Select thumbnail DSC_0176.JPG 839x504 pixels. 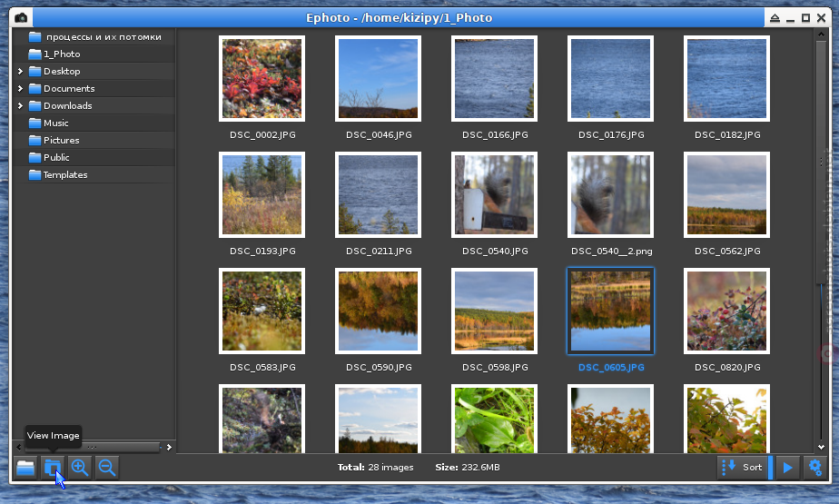click(610, 78)
